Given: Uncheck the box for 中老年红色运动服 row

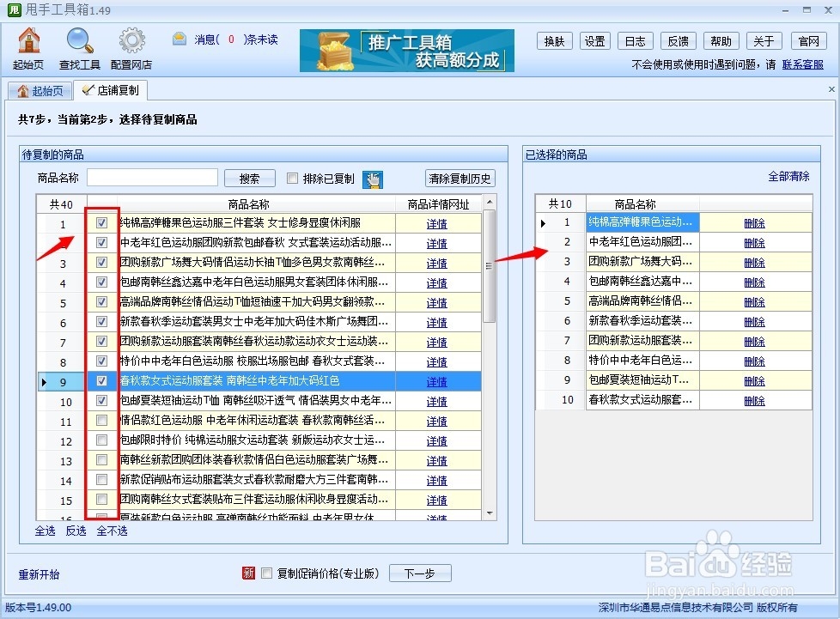Looking at the screenshot, I should tap(102, 243).
